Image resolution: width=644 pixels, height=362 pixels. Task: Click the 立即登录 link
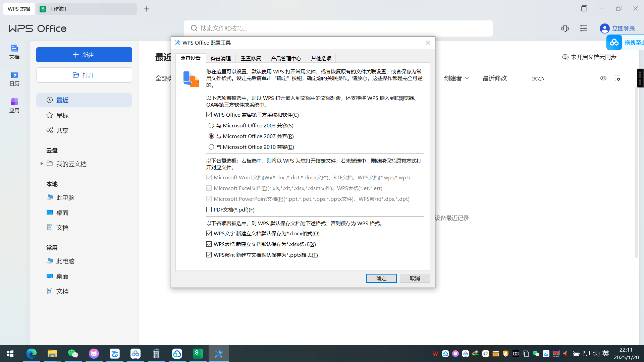624,28
